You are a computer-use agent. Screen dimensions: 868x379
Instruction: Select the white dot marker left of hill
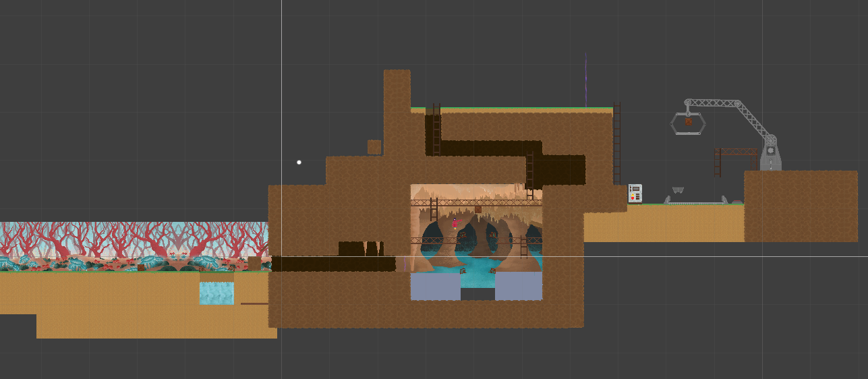(x=299, y=162)
